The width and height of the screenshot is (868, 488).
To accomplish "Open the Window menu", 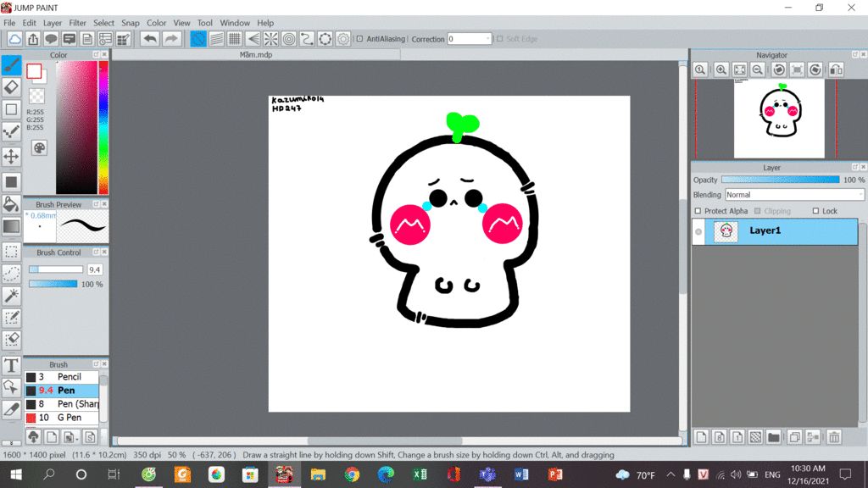I will 235,23.
